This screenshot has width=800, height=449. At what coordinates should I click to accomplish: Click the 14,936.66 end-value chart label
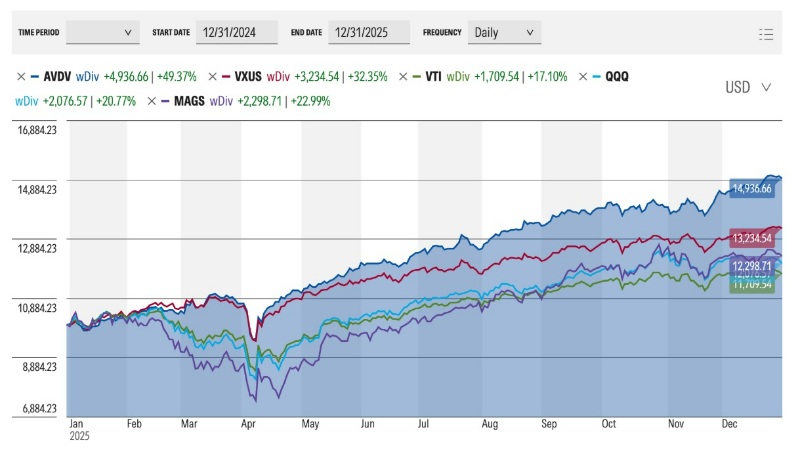click(752, 189)
